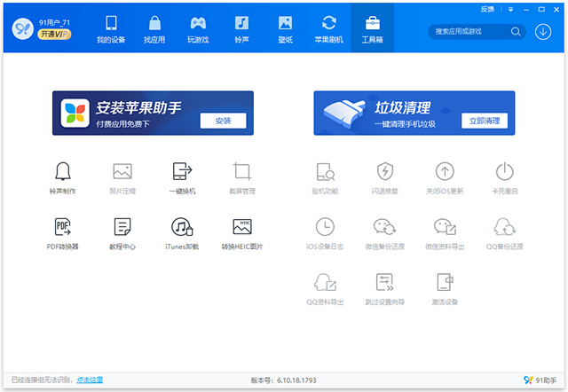This screenshot has height=392, width=568.
Task: Open the 铃声制作 ringtone maker tool
Action: click(63, 177)
